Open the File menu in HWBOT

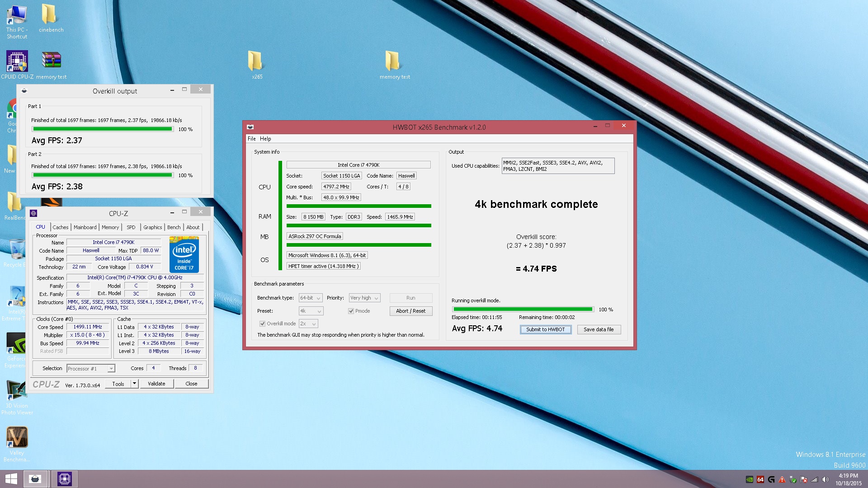(252, 139)
